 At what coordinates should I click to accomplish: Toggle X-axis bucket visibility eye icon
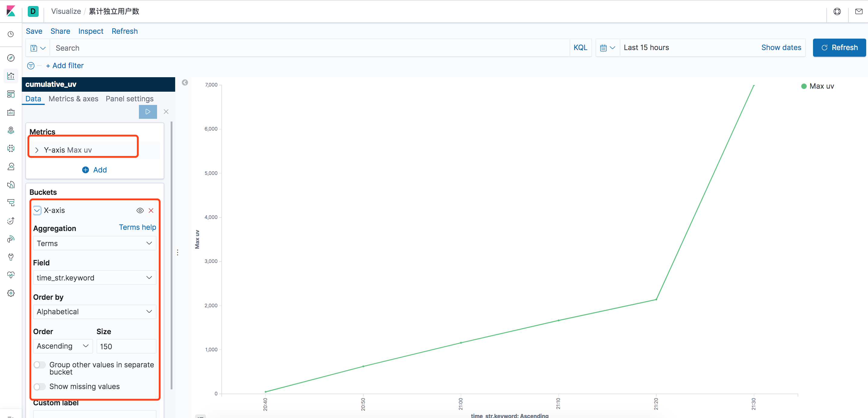(141, 210)
